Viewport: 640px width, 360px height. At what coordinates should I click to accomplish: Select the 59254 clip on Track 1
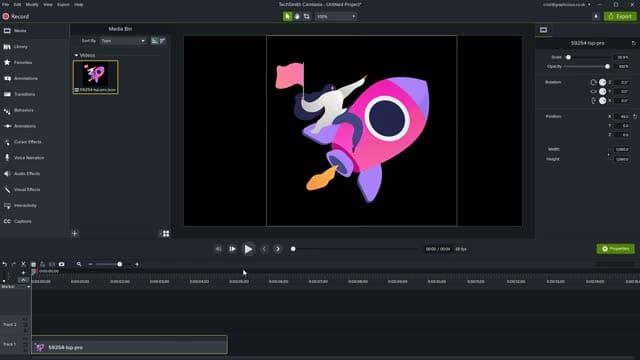click(x=129, y=345)
